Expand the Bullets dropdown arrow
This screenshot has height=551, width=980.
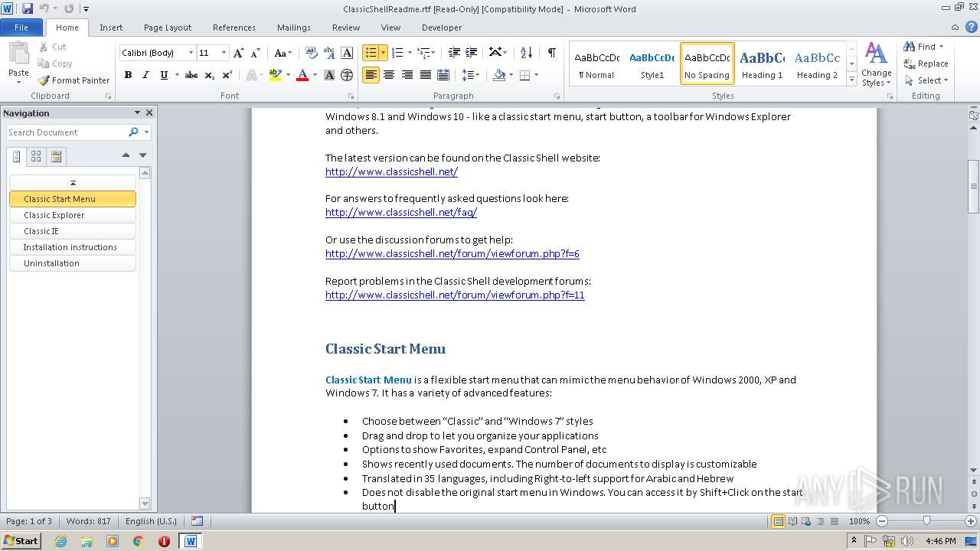coord(383,53)
